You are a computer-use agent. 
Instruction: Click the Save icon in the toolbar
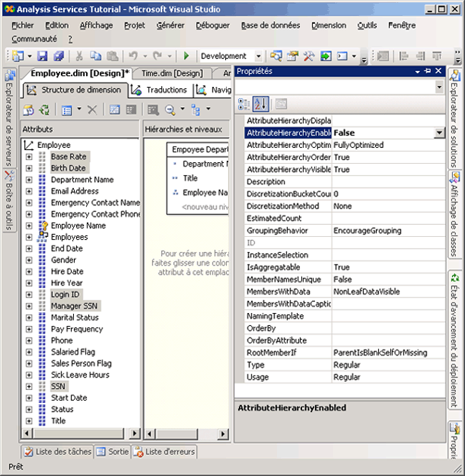coord(42,56)
